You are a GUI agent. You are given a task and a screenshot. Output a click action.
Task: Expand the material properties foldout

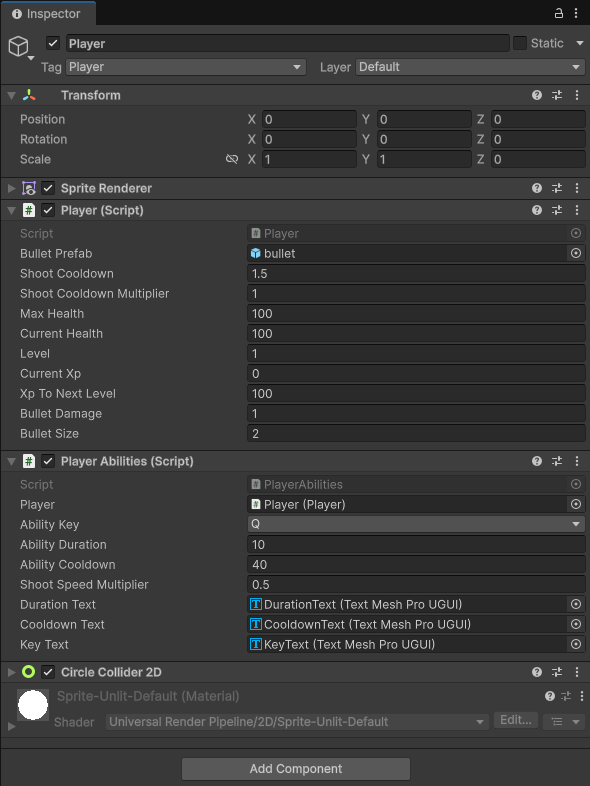(x=12, y=726)
